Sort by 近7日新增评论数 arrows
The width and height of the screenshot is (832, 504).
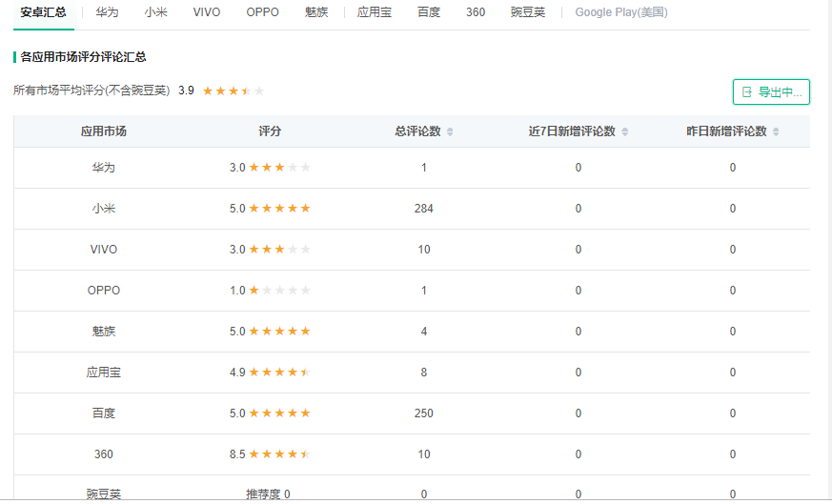pos(624,131)
